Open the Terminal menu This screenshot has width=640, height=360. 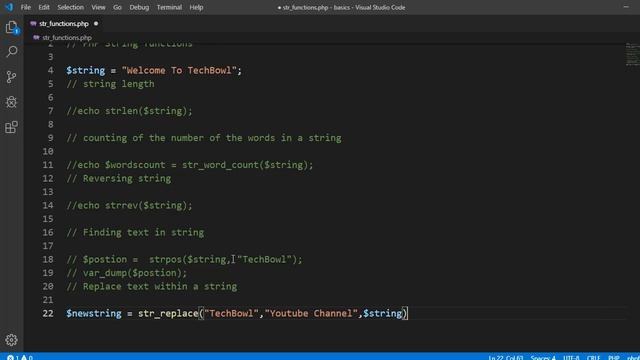pyautogui.click(x=169, y=7)
